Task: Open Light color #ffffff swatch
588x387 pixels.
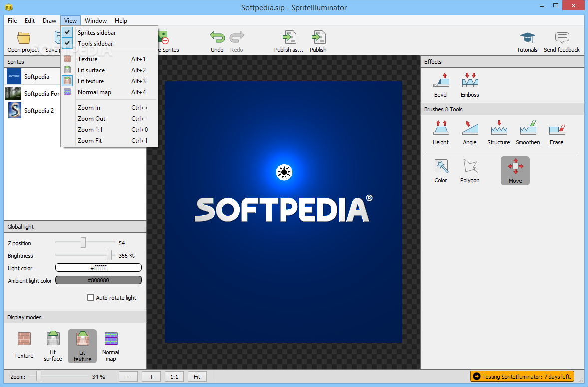Action: pos(99,267)
